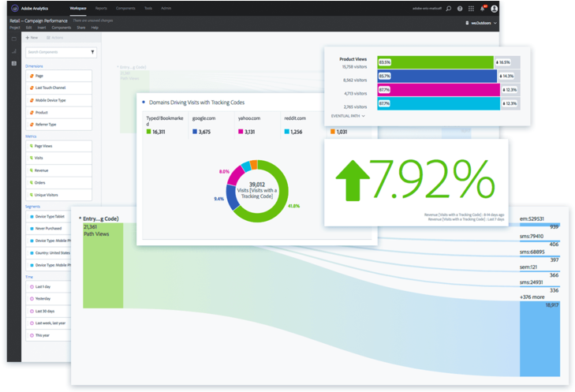Click the New button in components panel
Screen dimensions: 575x392
pyautogui.click(x=32, y=37)
